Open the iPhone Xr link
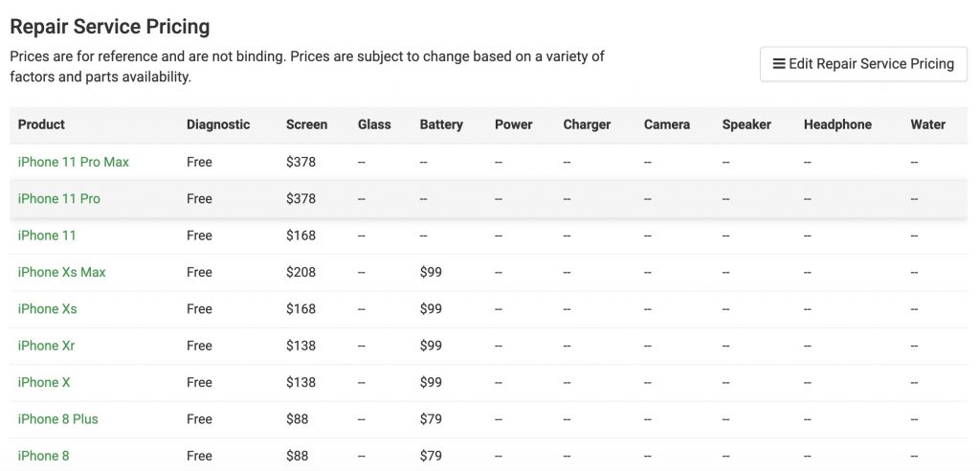This screenshot has width=980, height=471. click(46, 346)
